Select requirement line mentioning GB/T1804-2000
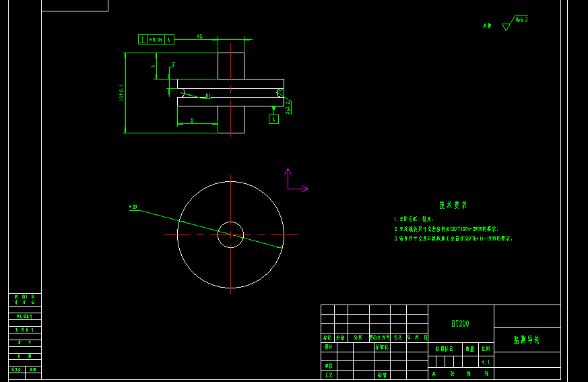Screen dimensions: 588x382 tap(447, 229)
